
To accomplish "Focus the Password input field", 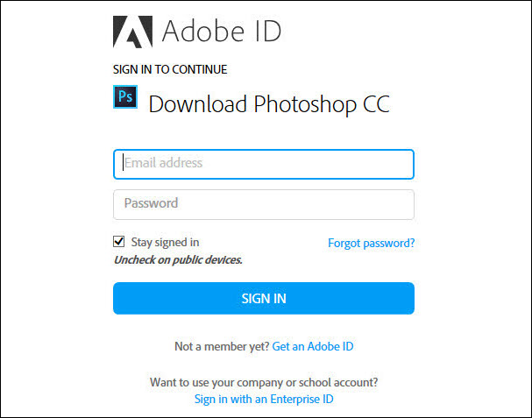I will click(264, 204).
